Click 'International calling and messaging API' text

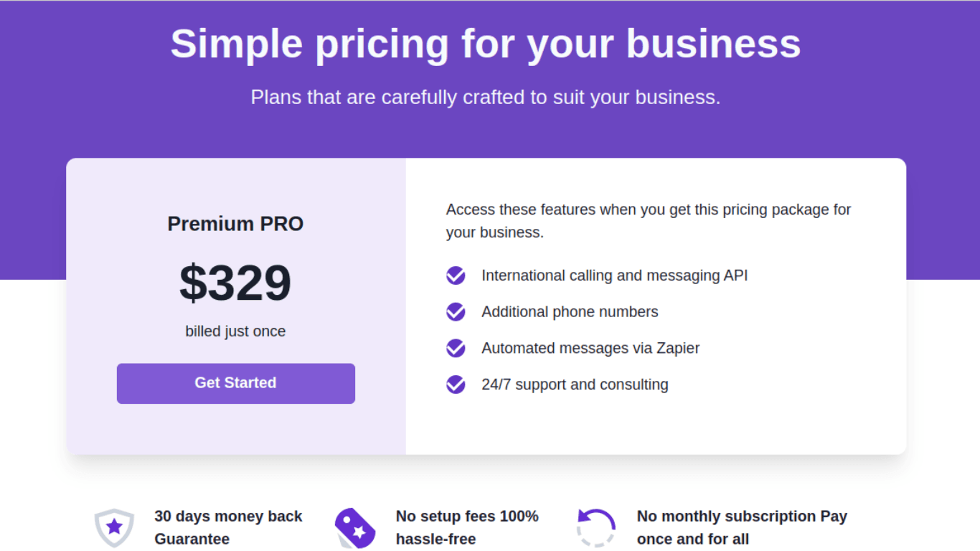(615, 275)
